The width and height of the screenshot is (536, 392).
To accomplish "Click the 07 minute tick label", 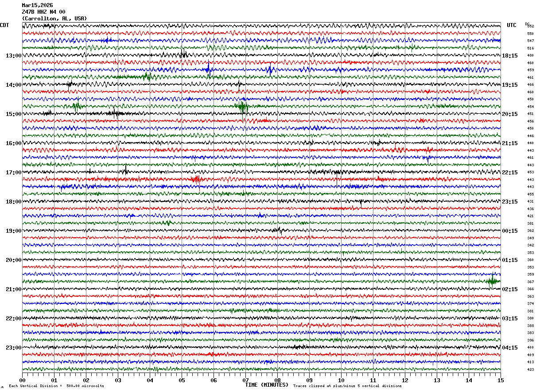I will pyautogui.click(x=245, y=380).
